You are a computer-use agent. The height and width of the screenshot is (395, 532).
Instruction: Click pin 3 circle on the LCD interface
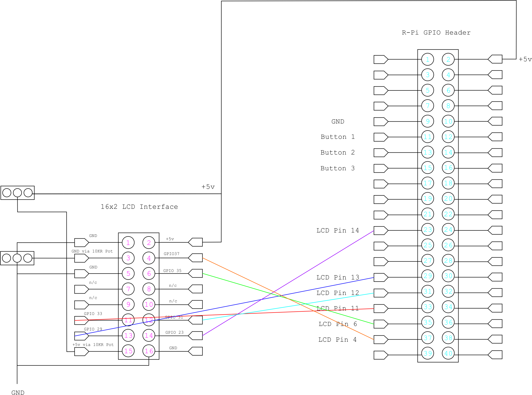tap(128, 258)
